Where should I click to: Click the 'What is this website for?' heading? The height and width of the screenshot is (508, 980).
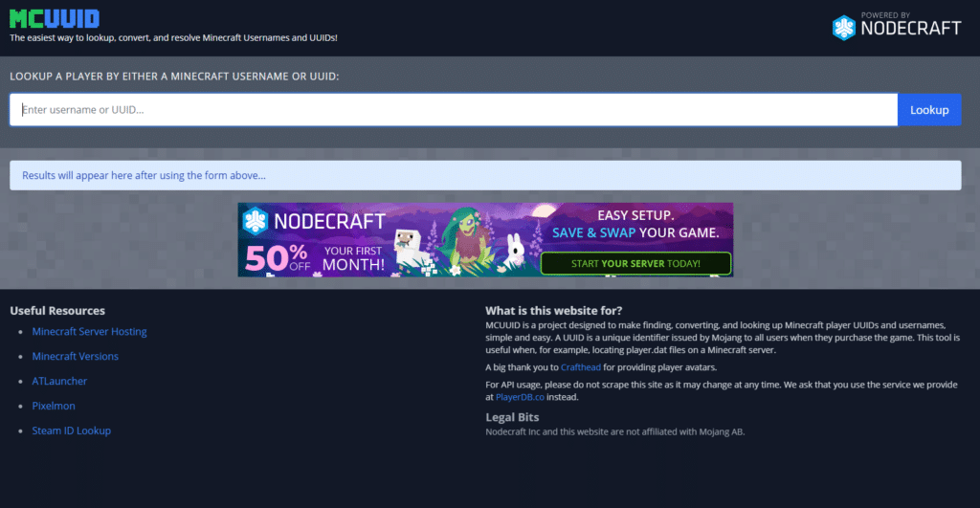[554, 311]
